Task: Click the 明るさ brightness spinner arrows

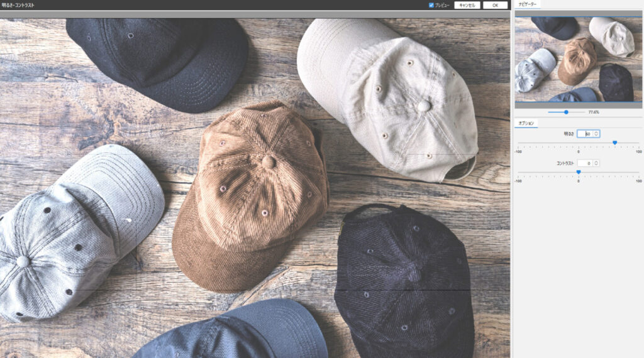Action: click(x=596, y=134)
